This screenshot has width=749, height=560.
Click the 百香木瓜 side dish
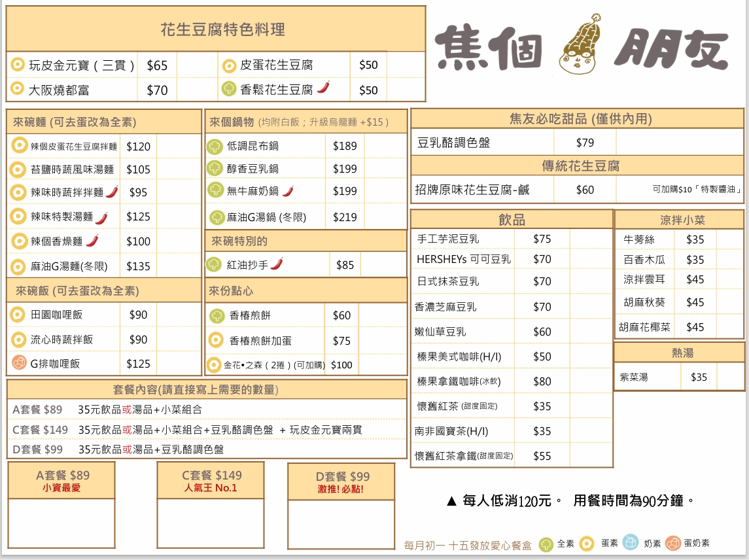point(644,260)
